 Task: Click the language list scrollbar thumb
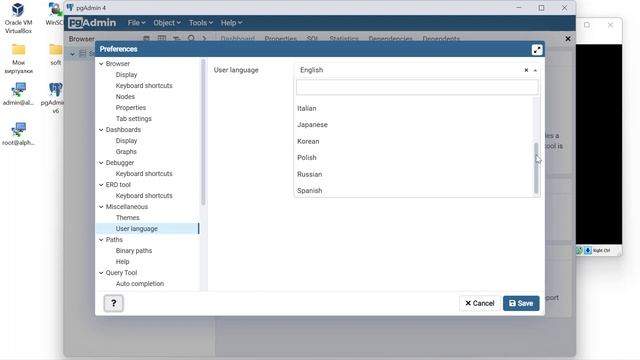click(536, 168)
